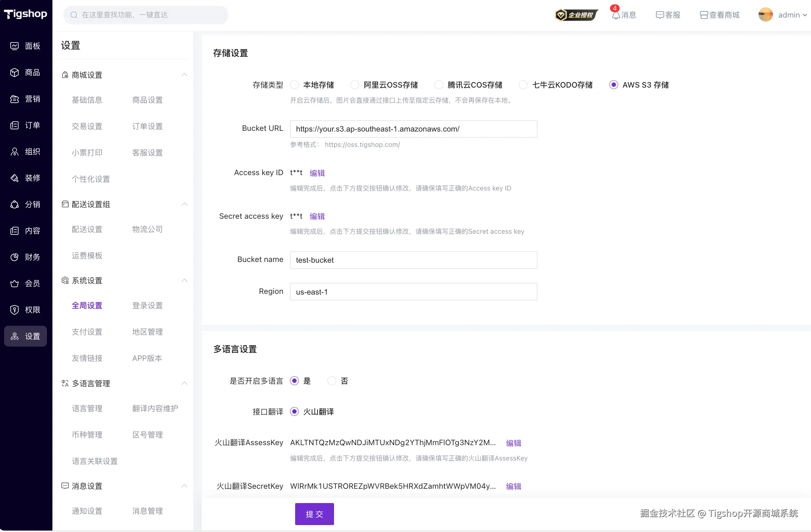Select 阿里云OSS存储 radio option
This screenshot has width=811, height=532.
pos(355,85)
